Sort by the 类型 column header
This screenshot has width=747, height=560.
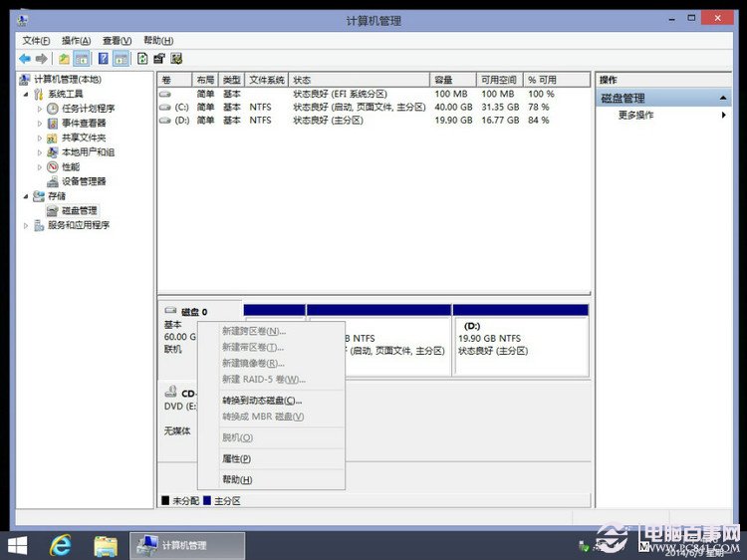[231, 80]
